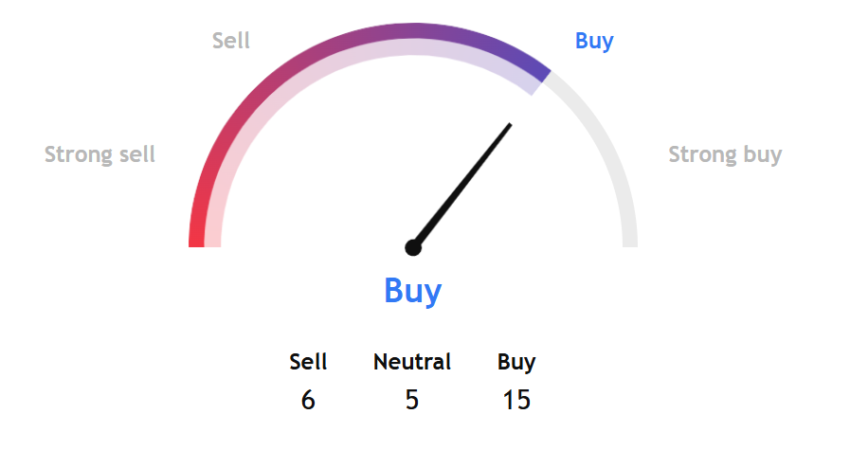Click the Neutral count of 5
The image size is (868, 450).
tap(412, 400)
